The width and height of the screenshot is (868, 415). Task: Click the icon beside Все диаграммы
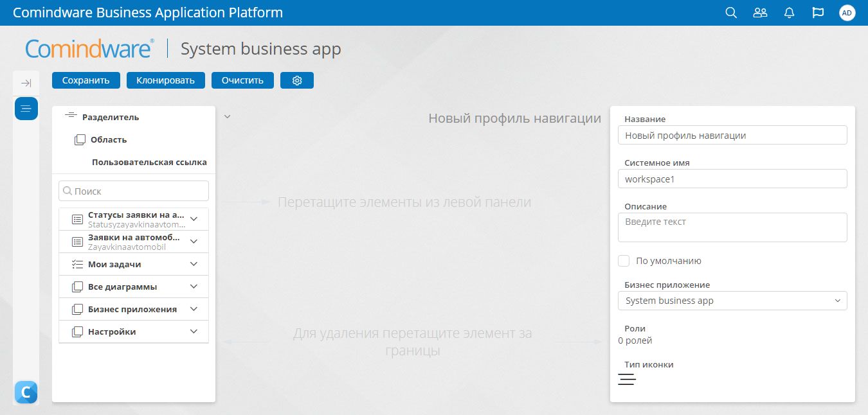click(x=77, y=287)
